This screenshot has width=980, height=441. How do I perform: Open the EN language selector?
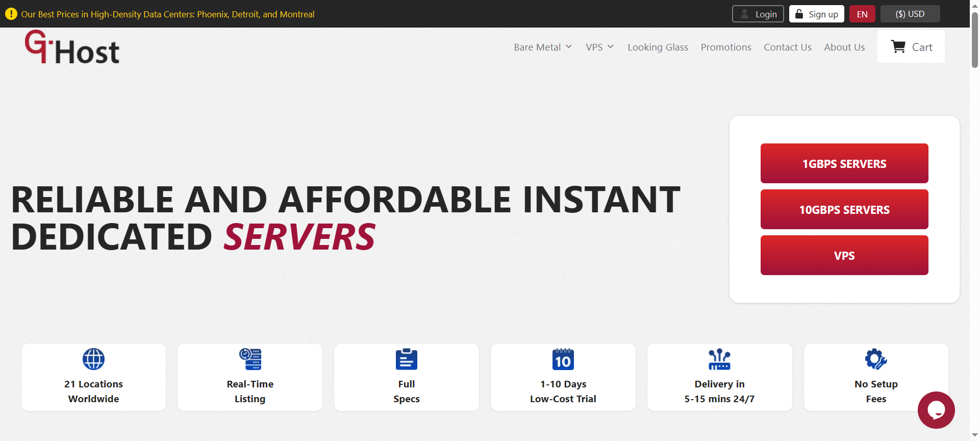862,14
